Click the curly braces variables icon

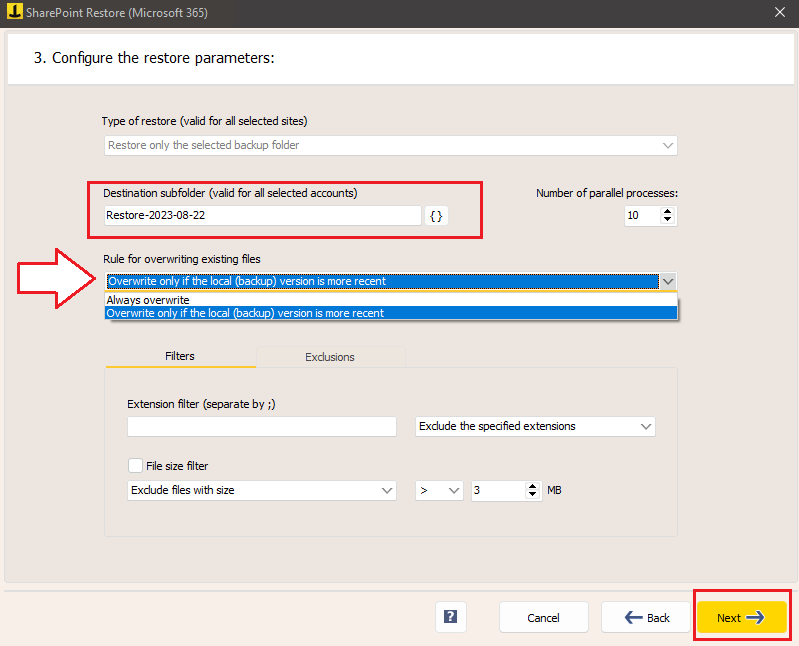(x=436, y=216)
